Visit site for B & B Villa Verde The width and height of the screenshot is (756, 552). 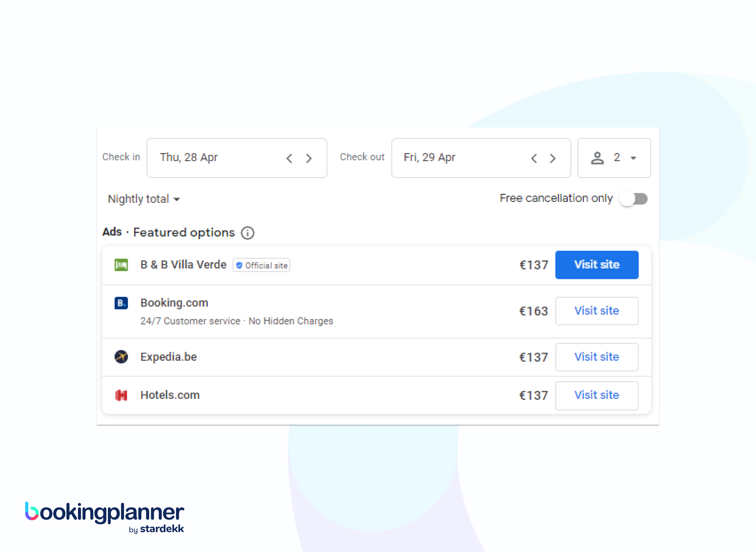click(x=597, y=265)
